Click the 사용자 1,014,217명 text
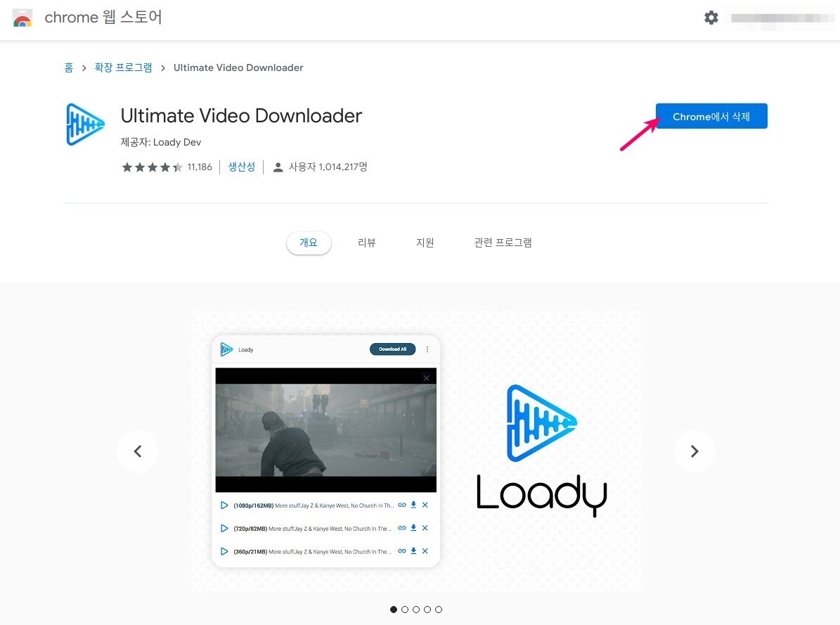840x625 pixels. pos(328,167)
